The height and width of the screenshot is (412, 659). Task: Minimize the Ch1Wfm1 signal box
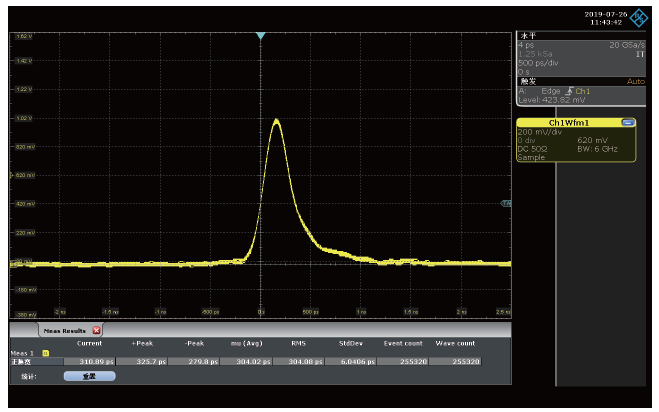(627, 122)
